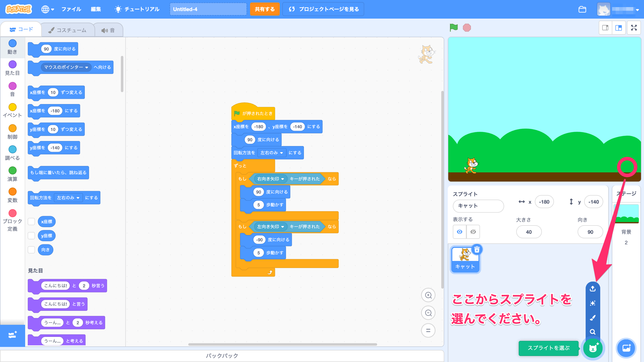Select the イベント events category
The height and width of the screenshot is (362, 644).
click(x=12, y=111)
